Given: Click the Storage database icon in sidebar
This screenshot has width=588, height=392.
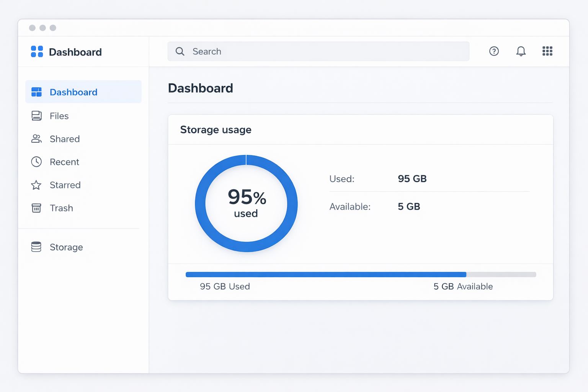Looking at the screenshot, I should (x=36, y=247).
